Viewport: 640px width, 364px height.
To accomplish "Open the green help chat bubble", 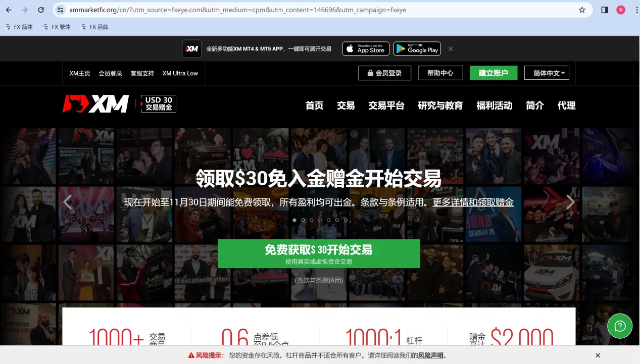I will [620, 326].
